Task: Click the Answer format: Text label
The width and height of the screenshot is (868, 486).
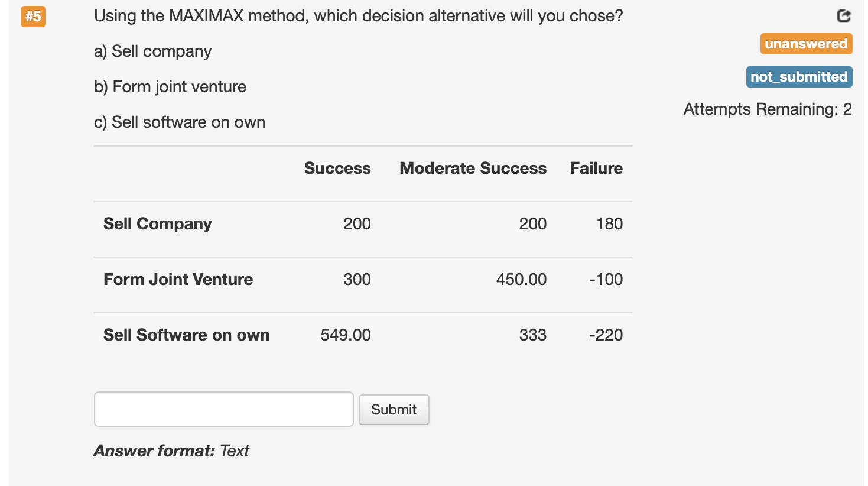Action: point(170,451)
